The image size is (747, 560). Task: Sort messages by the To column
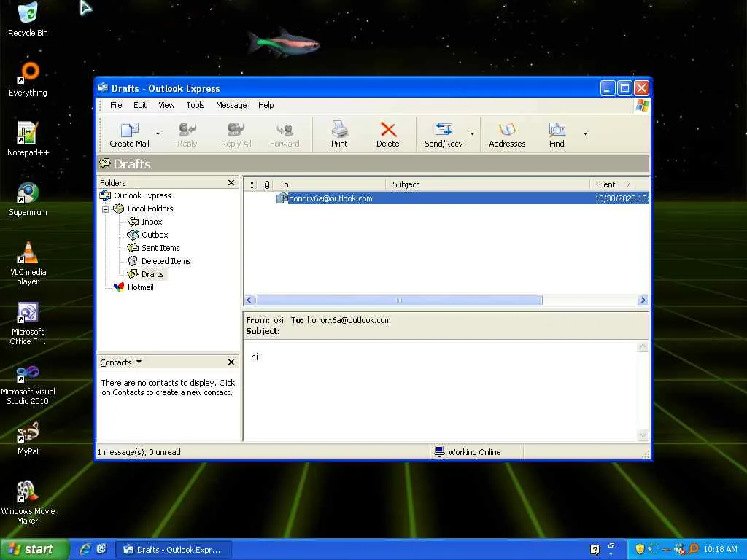(330, 184)
